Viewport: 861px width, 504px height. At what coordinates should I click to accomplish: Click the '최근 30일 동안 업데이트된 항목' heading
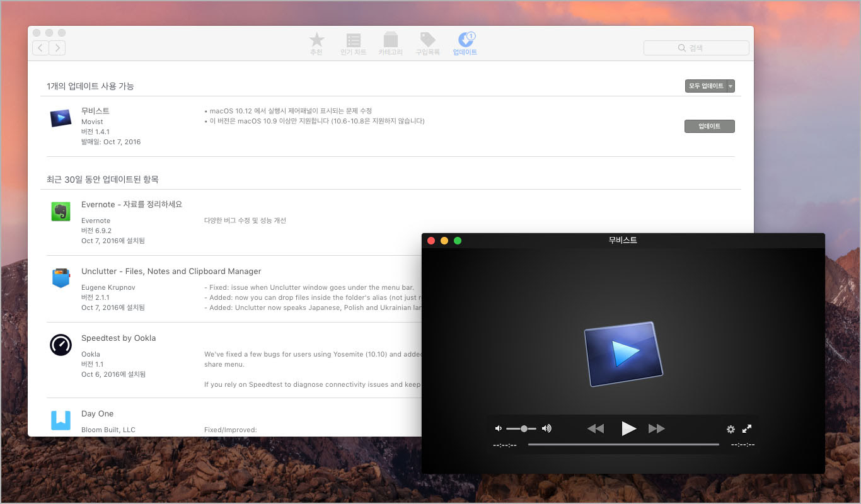(x=103, y=180)
